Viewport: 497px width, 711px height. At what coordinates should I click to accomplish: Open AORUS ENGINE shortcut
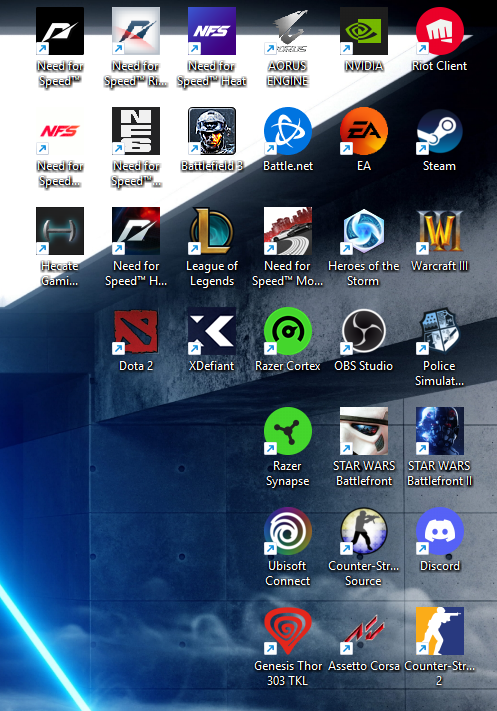pos(287,31)
